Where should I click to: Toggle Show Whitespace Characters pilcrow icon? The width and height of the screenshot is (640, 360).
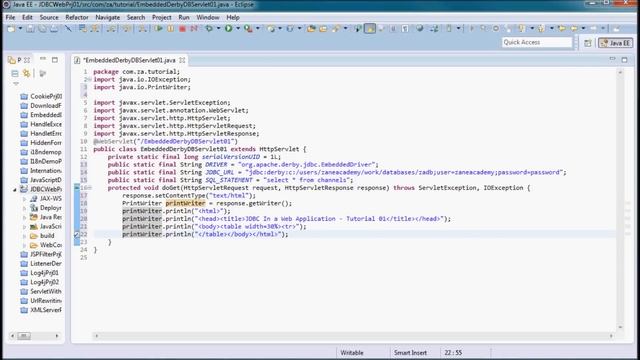[405, 29]
